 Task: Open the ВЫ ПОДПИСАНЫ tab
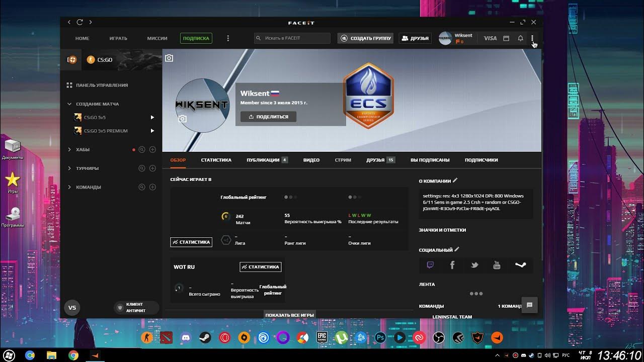click(x=430, y=160)
